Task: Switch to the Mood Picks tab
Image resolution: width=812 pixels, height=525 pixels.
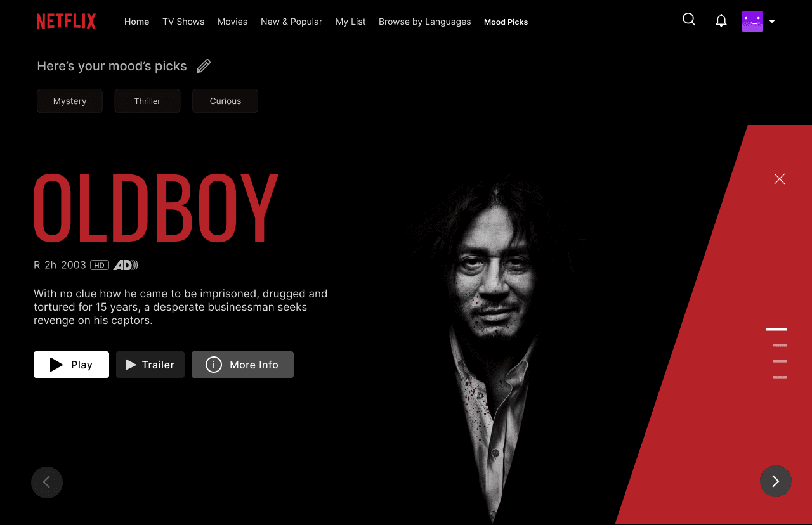Action: pos(506,22)
